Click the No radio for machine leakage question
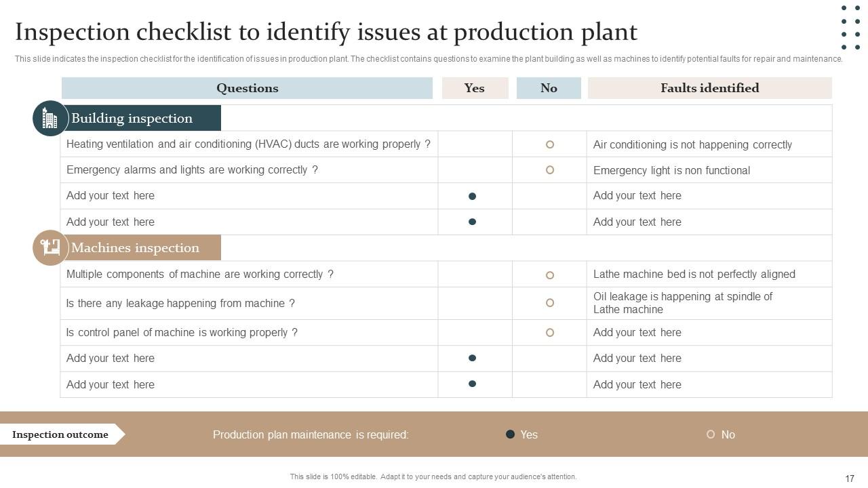The image size is (868, 488). coord(549,303)
